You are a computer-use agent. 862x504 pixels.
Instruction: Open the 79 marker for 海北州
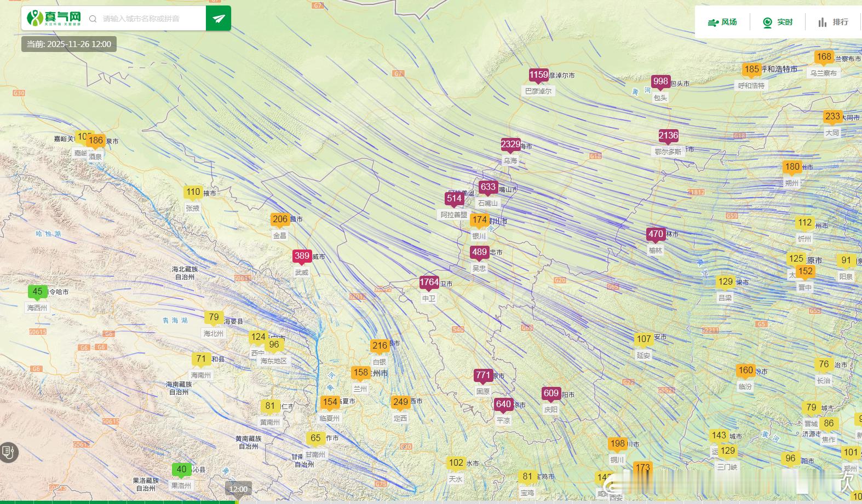[x=214, y=317]
